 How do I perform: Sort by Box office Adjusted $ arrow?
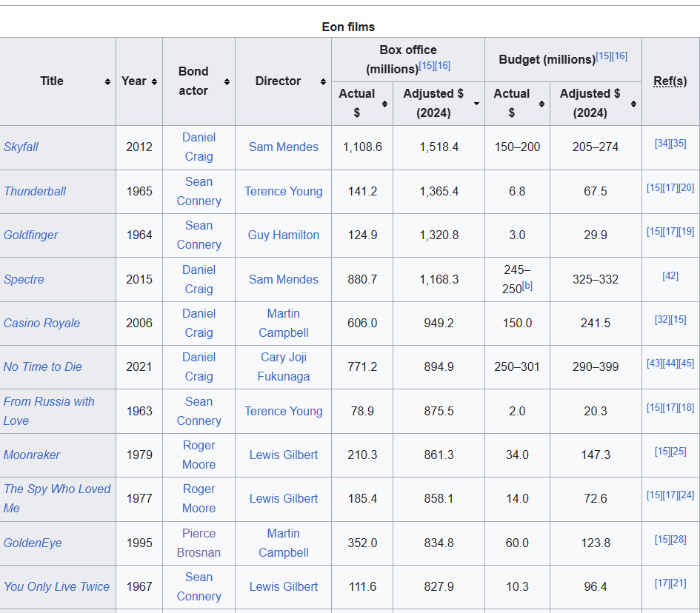(477, 104)
